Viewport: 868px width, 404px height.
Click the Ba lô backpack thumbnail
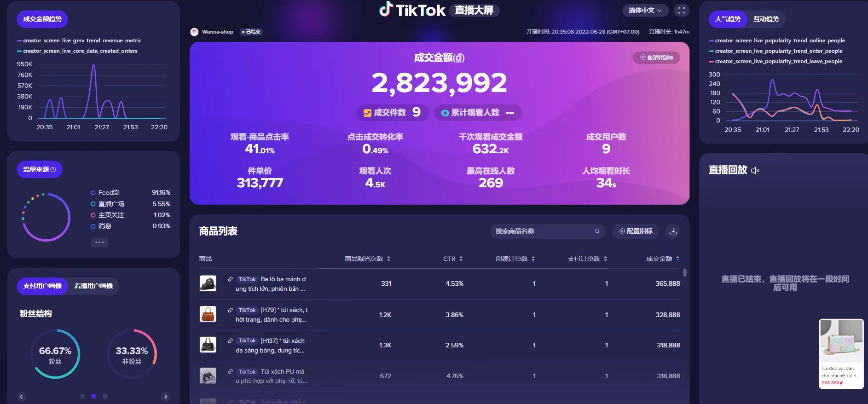[x=208, y=283]
